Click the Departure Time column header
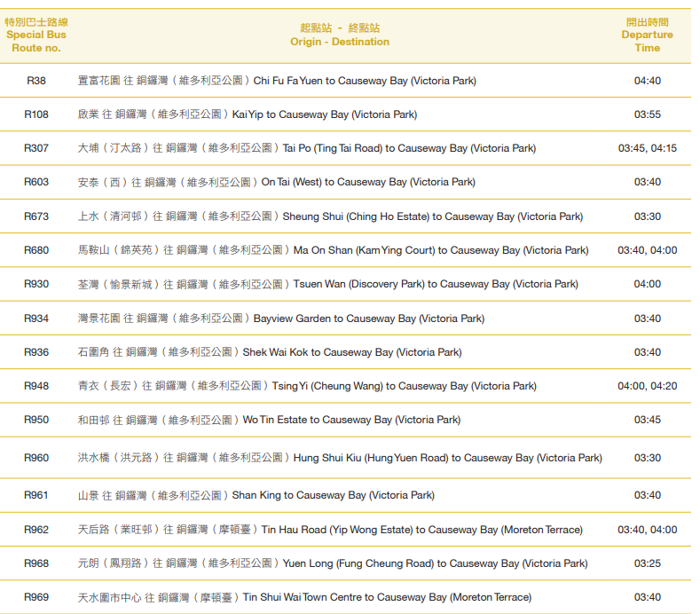Viewport: 700px width, 614px height. pyautogui.click(x=647, y=35)
